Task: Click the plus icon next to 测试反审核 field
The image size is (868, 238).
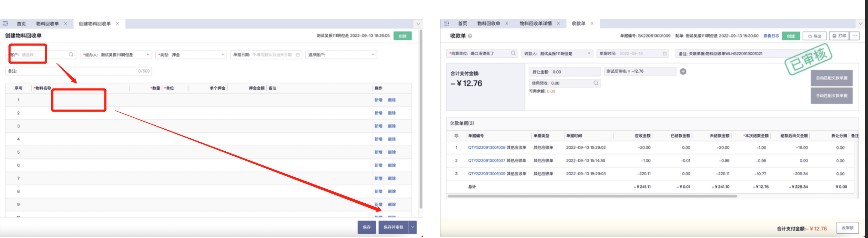Action: tap(683, 72)
